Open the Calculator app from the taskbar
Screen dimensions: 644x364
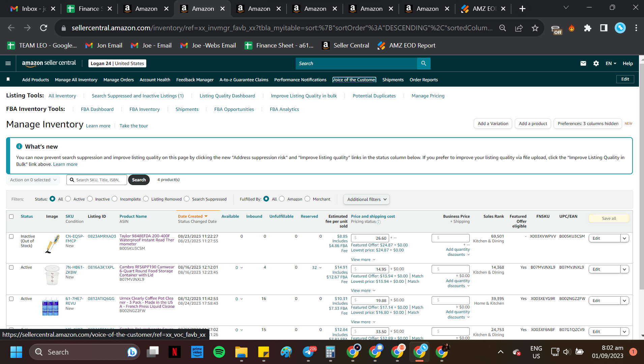tap(330, 352)
